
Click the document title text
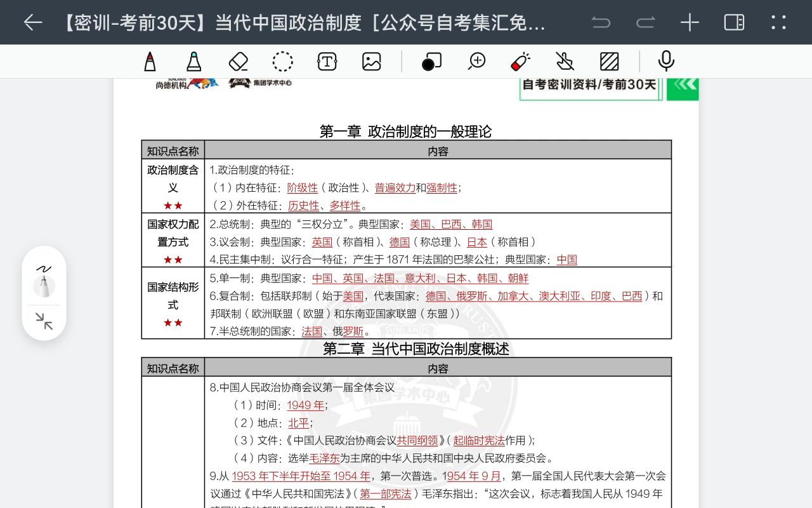point(303,23)
